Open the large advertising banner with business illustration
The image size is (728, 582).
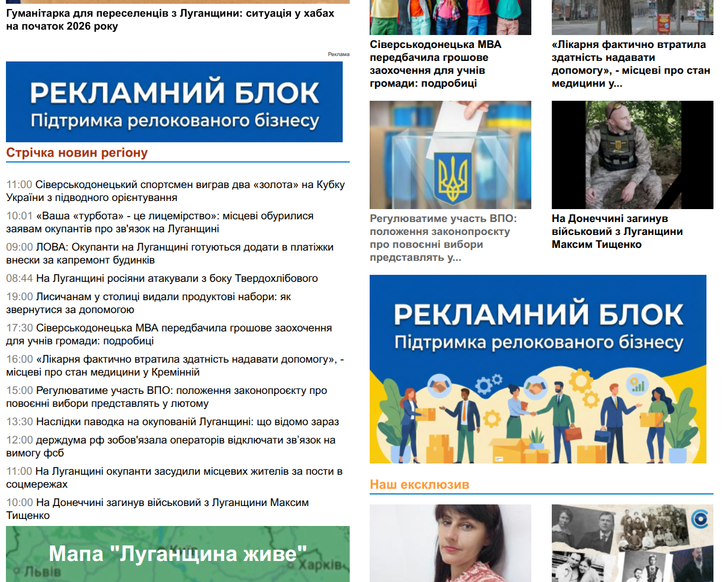point(537,369)
